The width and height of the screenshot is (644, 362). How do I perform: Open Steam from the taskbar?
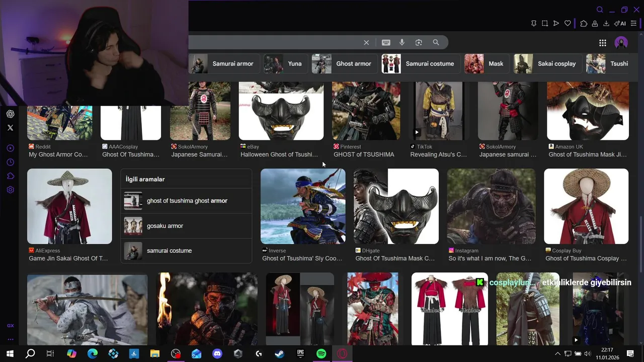point(279,354)
